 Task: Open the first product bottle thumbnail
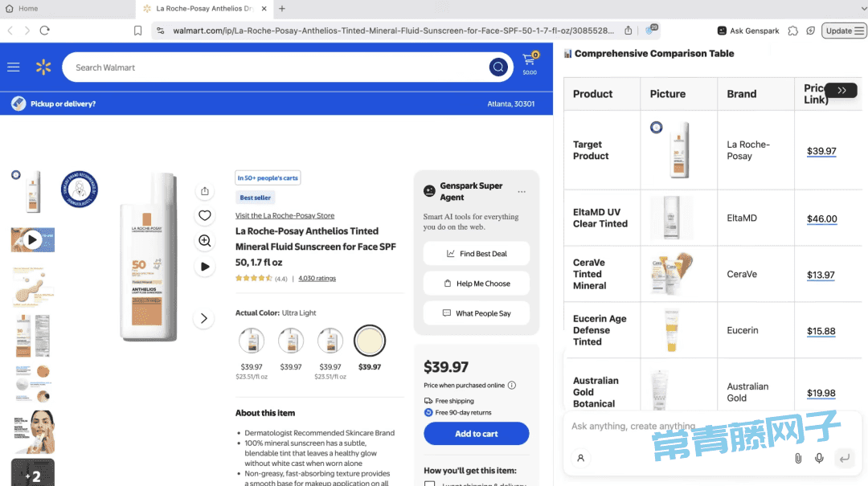(33, 191)
